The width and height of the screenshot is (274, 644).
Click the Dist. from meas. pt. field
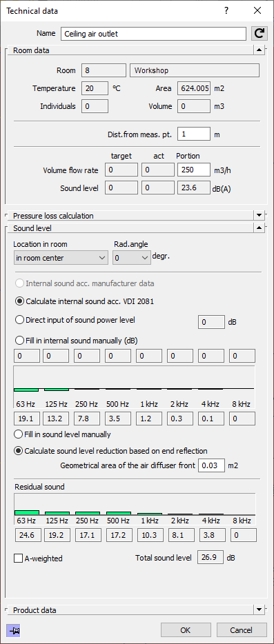coord(194,134)
